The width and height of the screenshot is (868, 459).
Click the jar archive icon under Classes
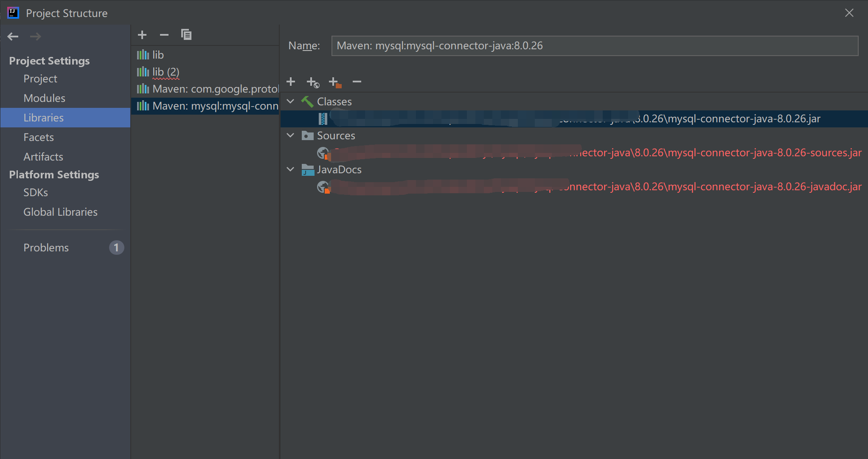point(323,119)
